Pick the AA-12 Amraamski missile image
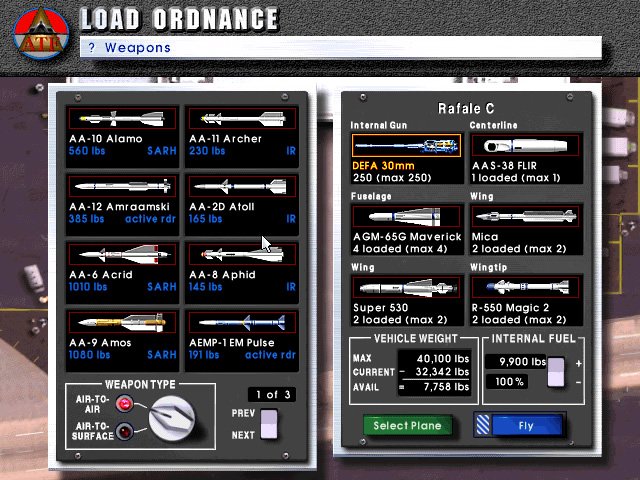Viewport: 640px width, 480px height. click(x=122, y=187)
